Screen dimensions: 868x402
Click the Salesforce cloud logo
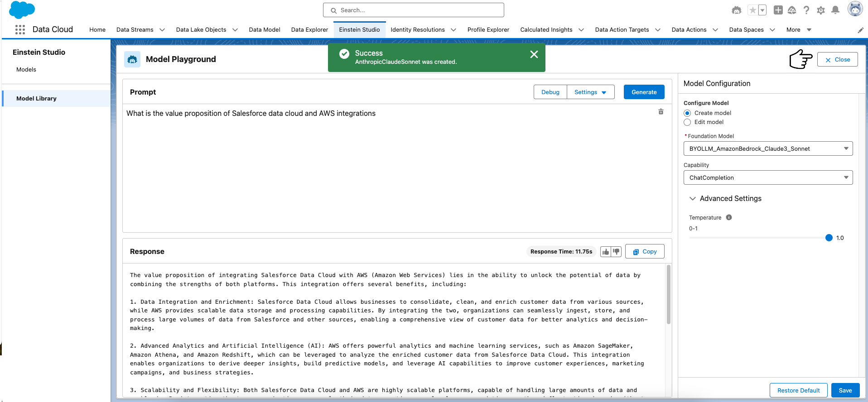point(22,10)
